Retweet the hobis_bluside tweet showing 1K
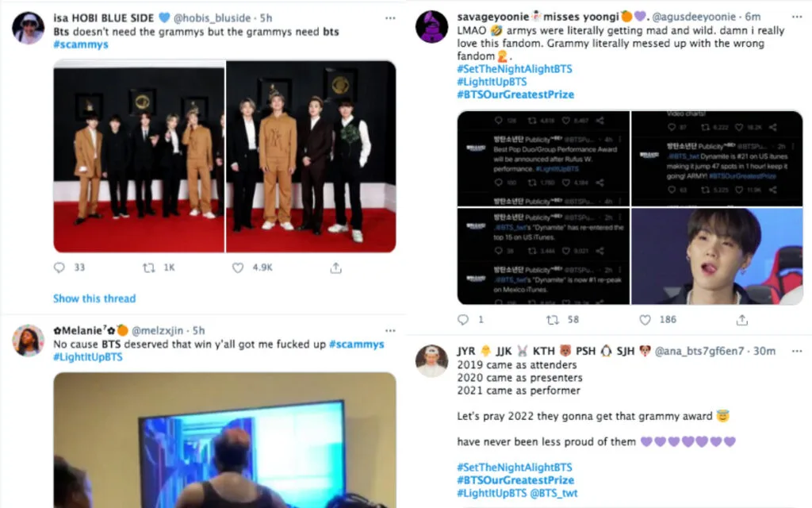Screen dimensions: 812x508 coord(148,267)
